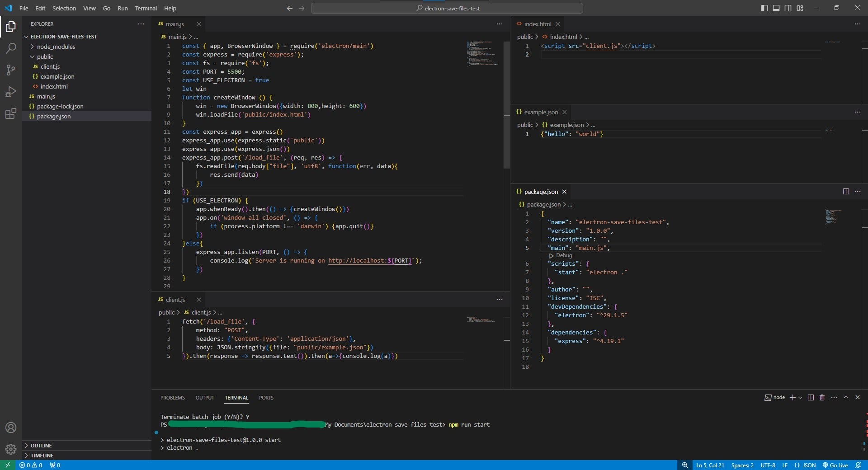The height and width of the screenshot is (470, 868).
Task: Go forward using the navigation arrow
Action: 302,8
